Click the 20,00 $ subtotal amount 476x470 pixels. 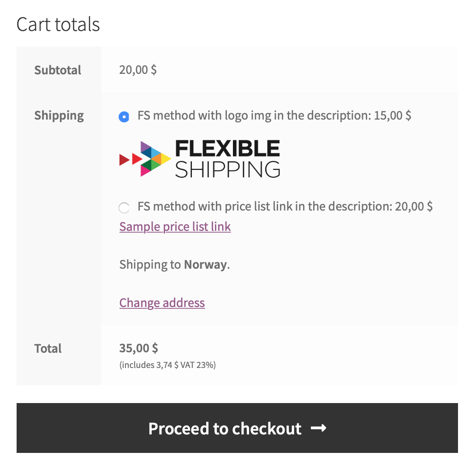point(137,69)
